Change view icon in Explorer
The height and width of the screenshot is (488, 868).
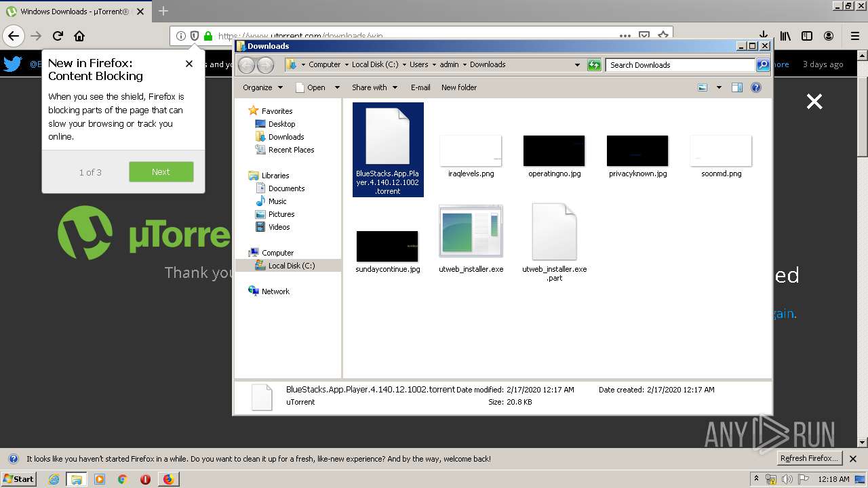703,87
